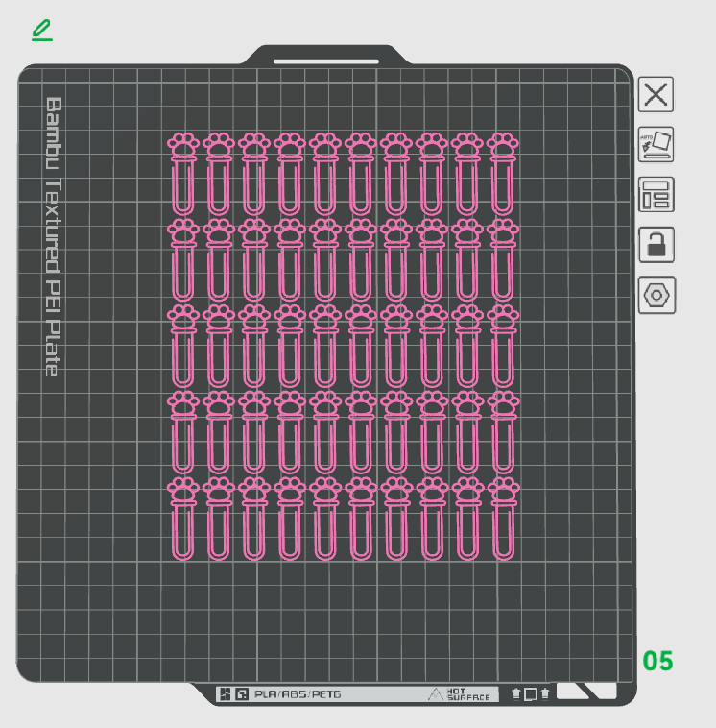This screenshot has width=716, height=728.
Task: Auto orient objects on this plate
Action: coord(656,144)
